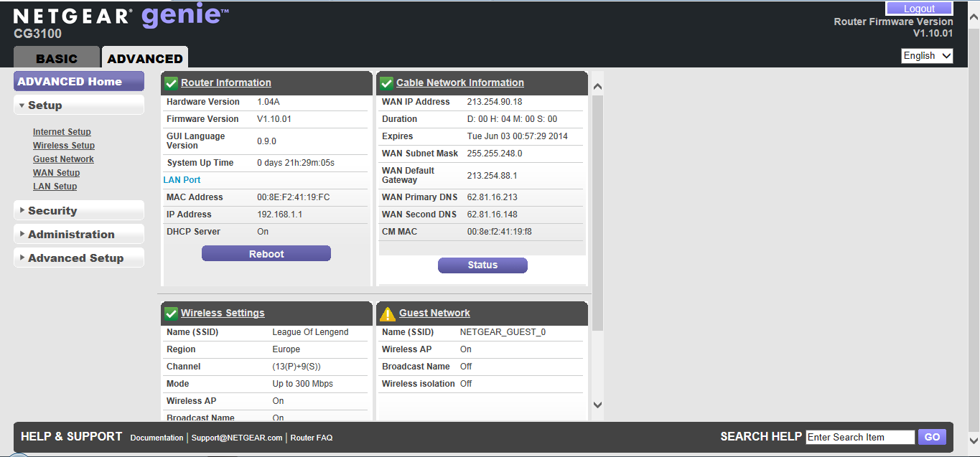Expand the Security menu section
Screen dimensions: 980x457
79,211
